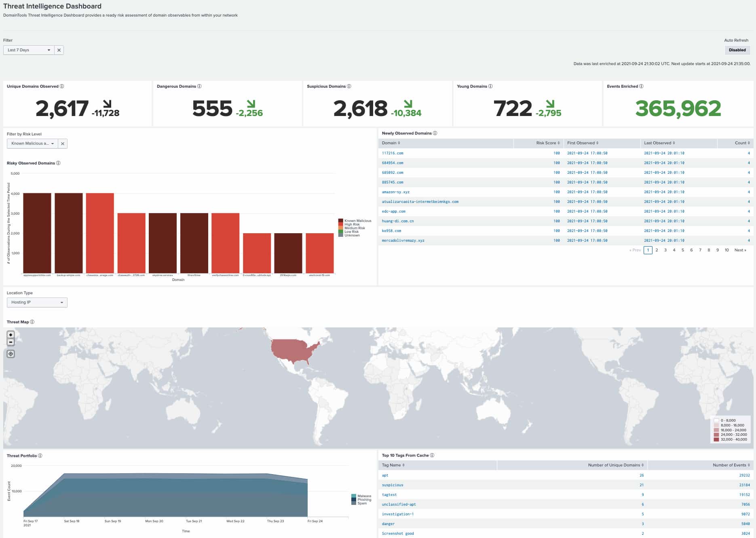Sort table by Last Observed column
Screen dimensions: 756x538
659,143
